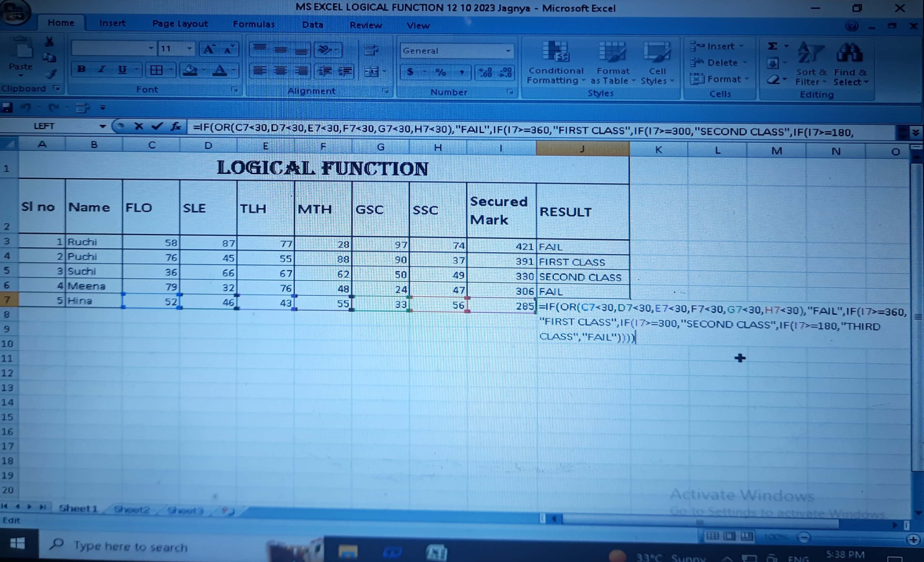Cancel the formula edit with X icon
Image resolution: width=924 pixels, height=562 pixels.
coord(139,127)
